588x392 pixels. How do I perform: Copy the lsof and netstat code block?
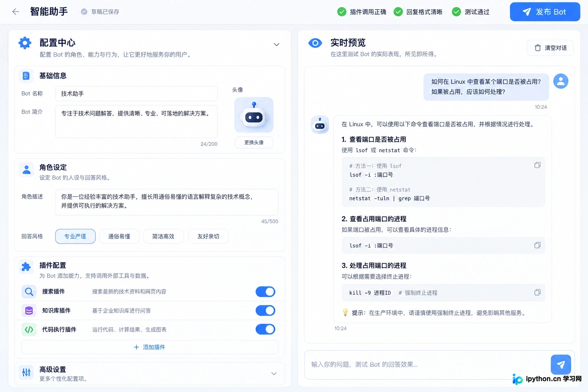[x=537, y=165]
